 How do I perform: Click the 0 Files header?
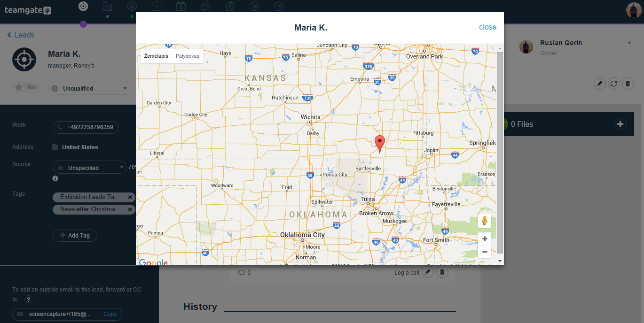click(x=522, y=124)
